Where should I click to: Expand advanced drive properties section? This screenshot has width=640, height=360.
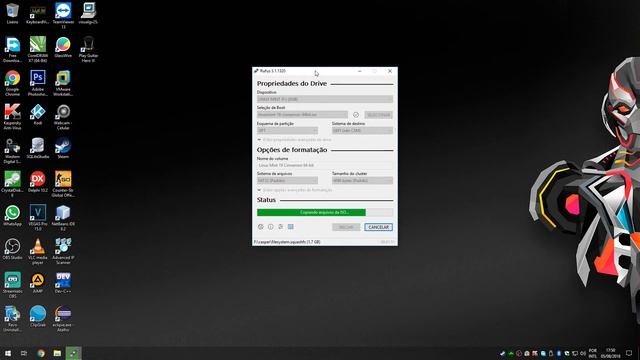pyautogui.click(x=294, y=140)
